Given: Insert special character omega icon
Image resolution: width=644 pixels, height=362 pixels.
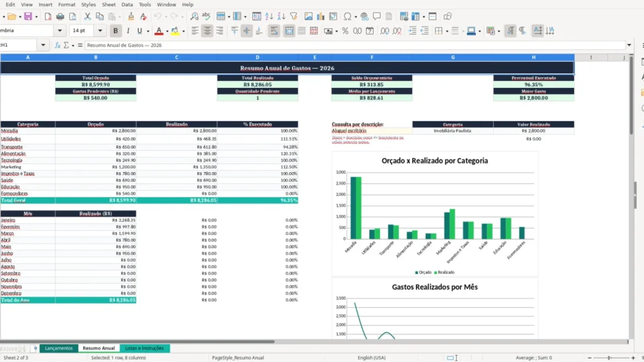Looking at the screenshot, I should point(347,16).
